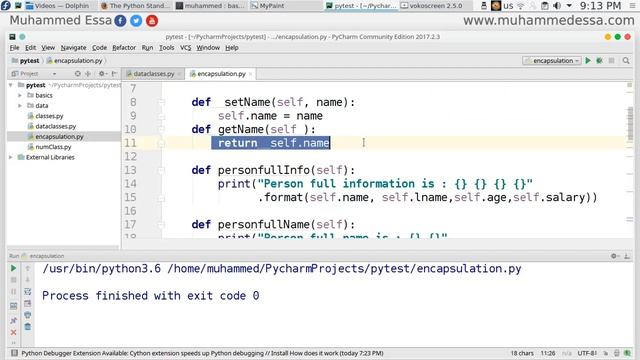
Task: Click the down-arrow stack trace icon
Action: [28, 280]
